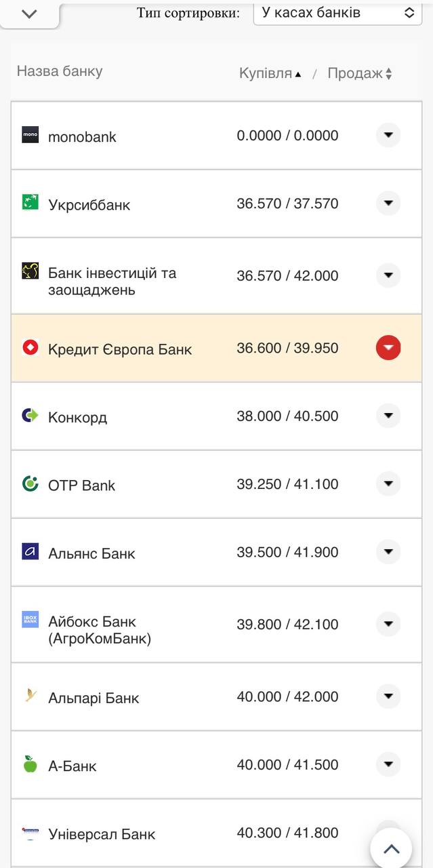
Task: Collapse the panel using top-left chevron
Action: [x=28, y=14]
